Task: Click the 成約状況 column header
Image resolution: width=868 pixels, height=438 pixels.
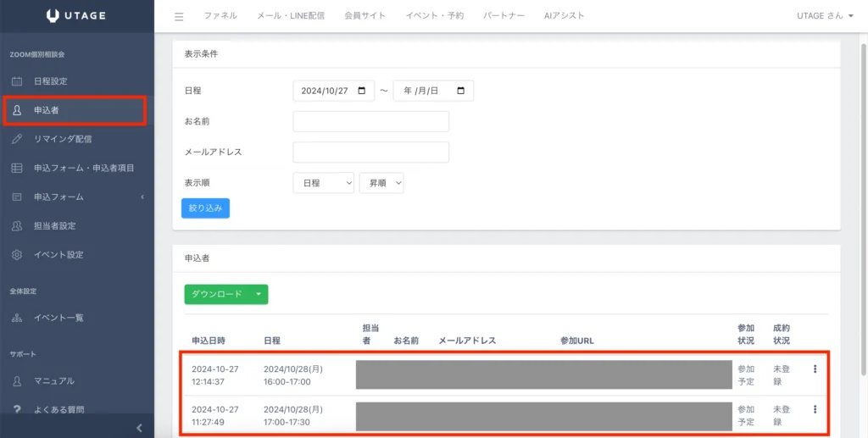Action: (782, 334)
